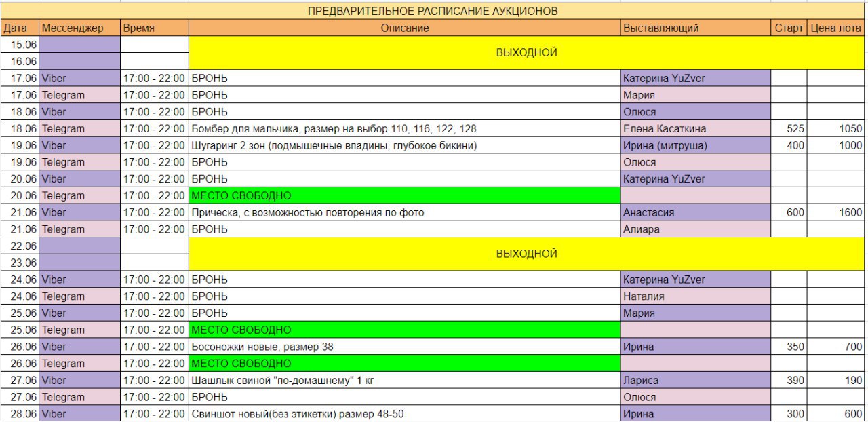Select the Шашлык свиной description cell
The width and height of the screenshot is (868, 422).
[404, 380]
